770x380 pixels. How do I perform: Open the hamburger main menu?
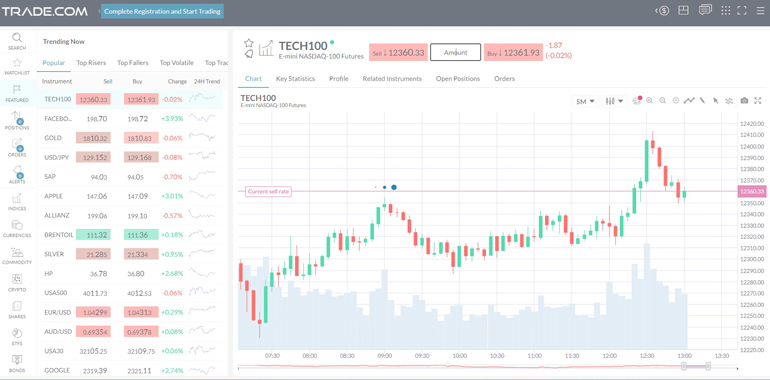point(760,10)
